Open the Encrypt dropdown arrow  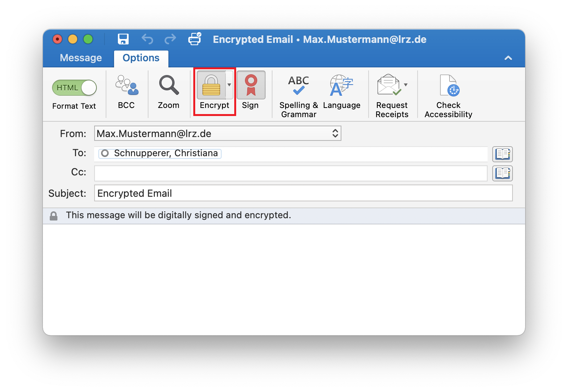(x=229, y=85)
